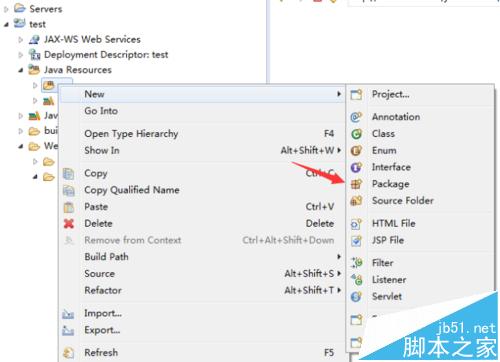
Task: Click the Refresh icon
Action: 68,353
